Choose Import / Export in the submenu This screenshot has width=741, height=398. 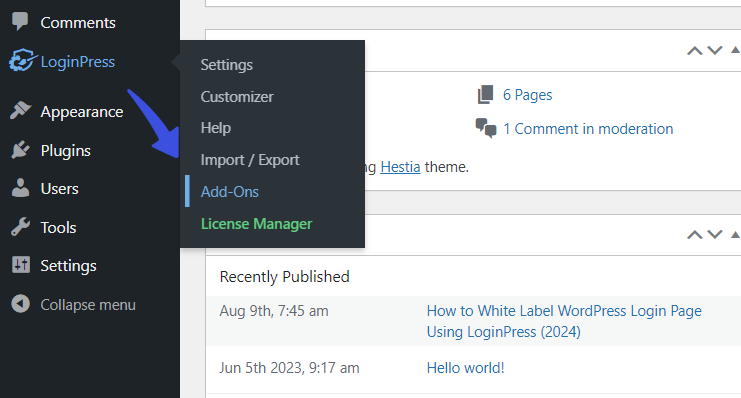point(250,160)
